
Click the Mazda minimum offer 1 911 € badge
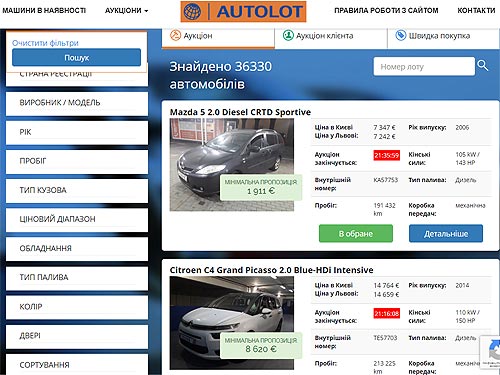(x=261, y=187)
